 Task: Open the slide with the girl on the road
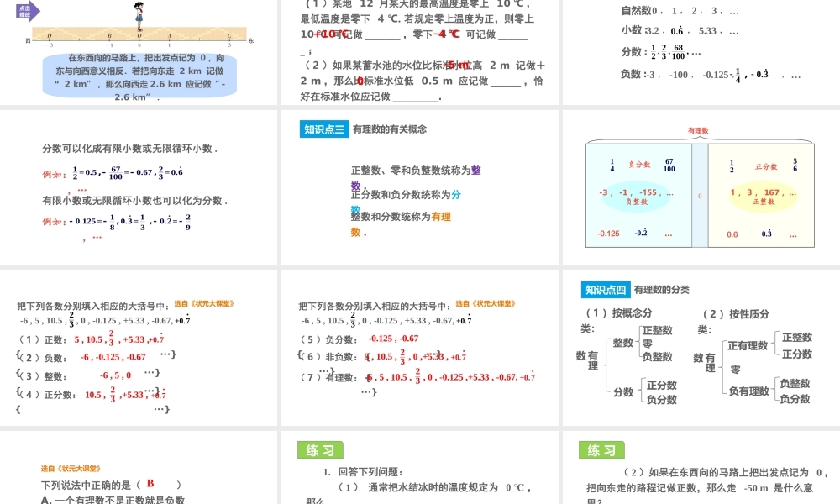(x=139, y=52)
